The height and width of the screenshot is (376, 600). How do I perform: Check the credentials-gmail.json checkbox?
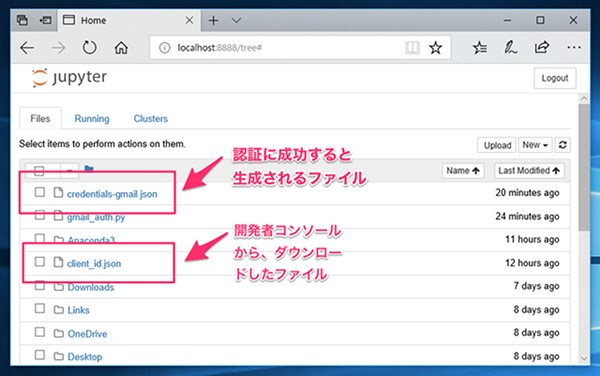(40, 192)
